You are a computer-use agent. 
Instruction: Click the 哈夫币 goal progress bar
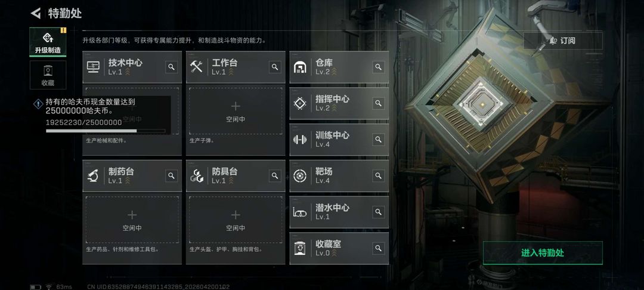[x=106, y=131]
